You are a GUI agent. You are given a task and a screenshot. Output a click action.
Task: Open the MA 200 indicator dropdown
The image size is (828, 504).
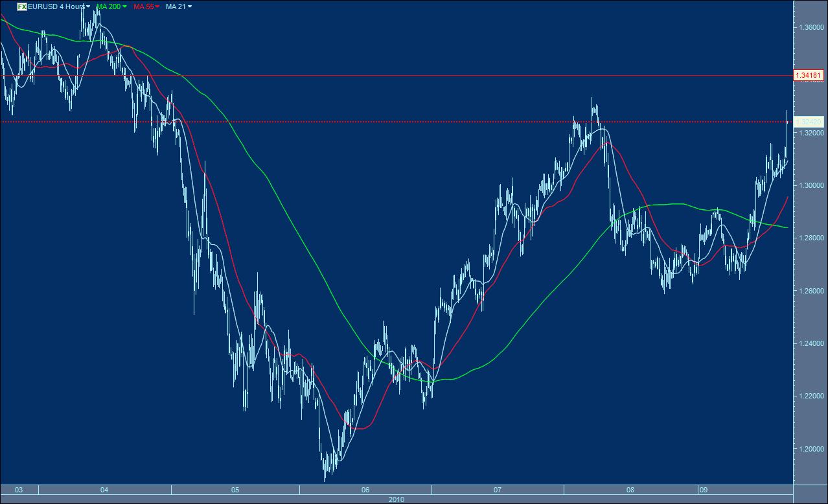124,6
